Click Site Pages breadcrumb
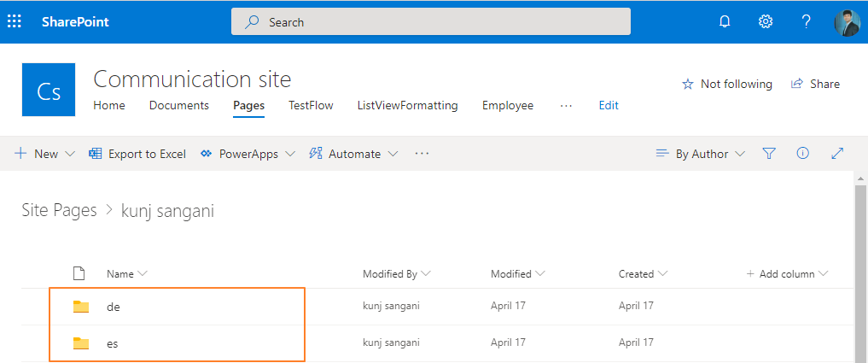Viewport: 868px width, 363px height. pos(59,211)
